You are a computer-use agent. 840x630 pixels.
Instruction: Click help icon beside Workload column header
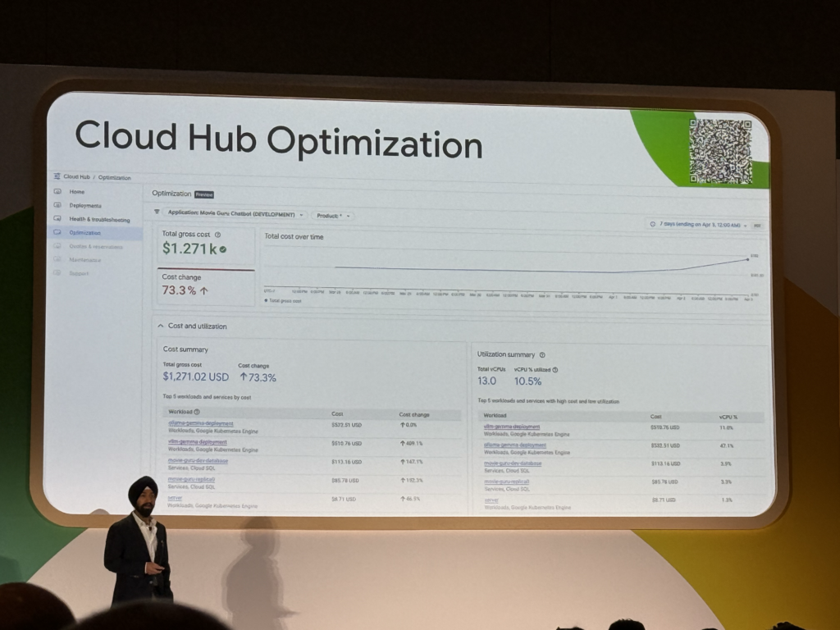(197, 412)
